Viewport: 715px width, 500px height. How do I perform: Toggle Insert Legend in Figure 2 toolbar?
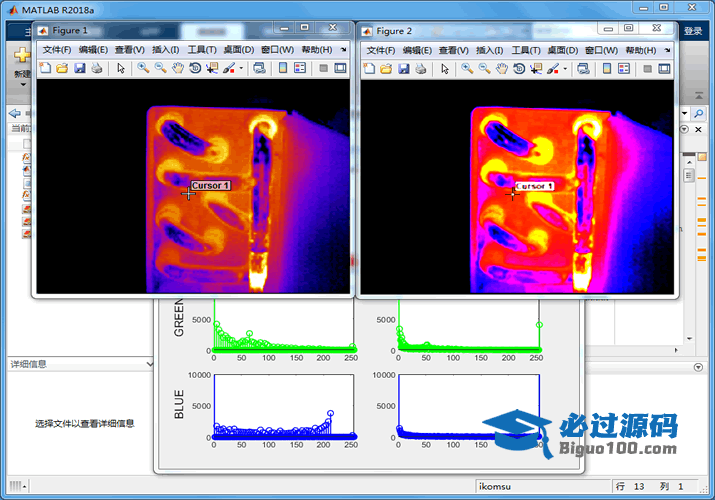[623, 68]
